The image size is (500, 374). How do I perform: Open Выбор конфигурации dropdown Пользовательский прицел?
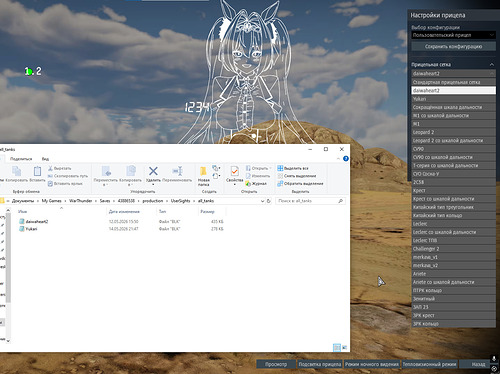[453, 35]
